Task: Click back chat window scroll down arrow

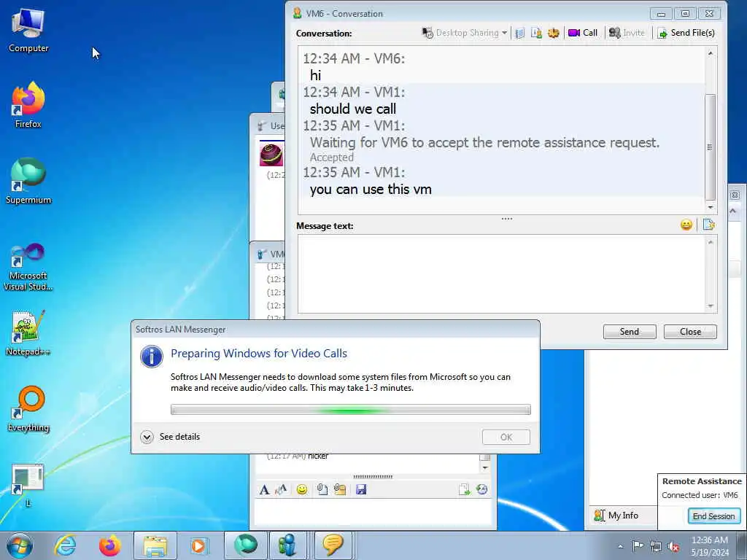Action: point(485,467)
